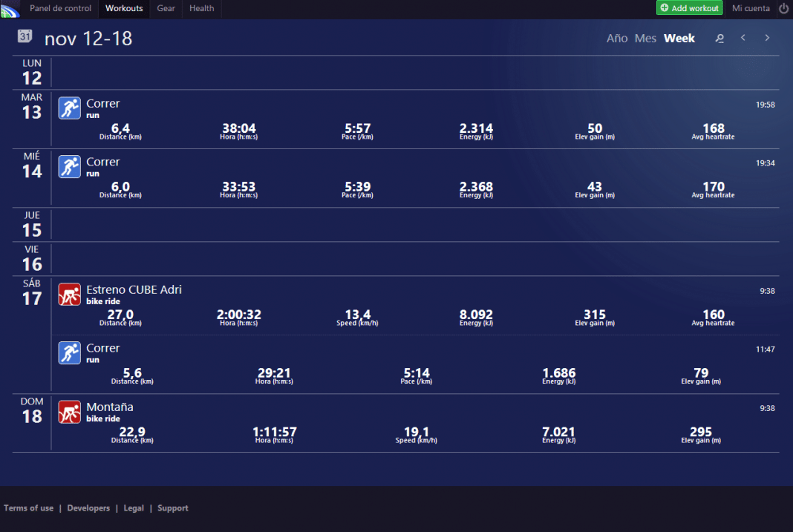The height and width of the screenshot is (532, 793).
Task: Switch to the Gear tab
Action: 165,8
